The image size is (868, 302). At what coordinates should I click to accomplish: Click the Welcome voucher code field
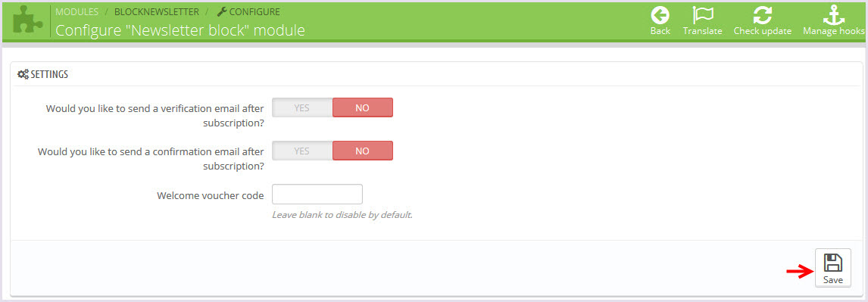tap(317, 195)
